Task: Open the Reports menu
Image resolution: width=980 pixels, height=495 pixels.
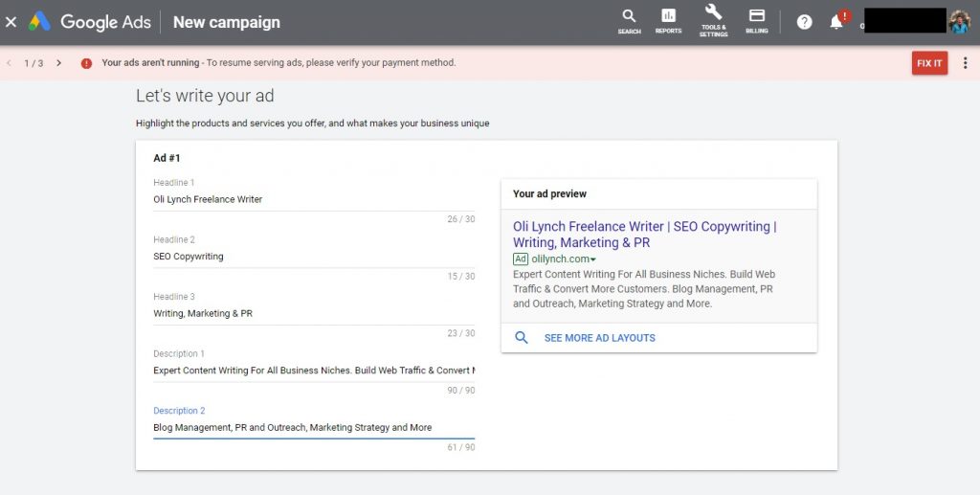Action: (668, 21)
